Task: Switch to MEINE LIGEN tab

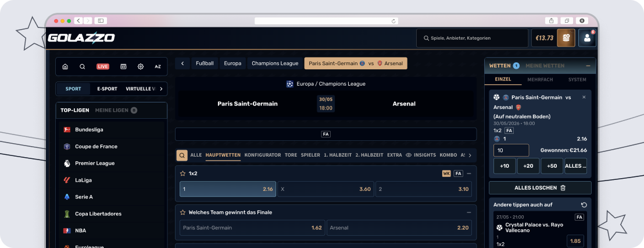Action: 116,110
